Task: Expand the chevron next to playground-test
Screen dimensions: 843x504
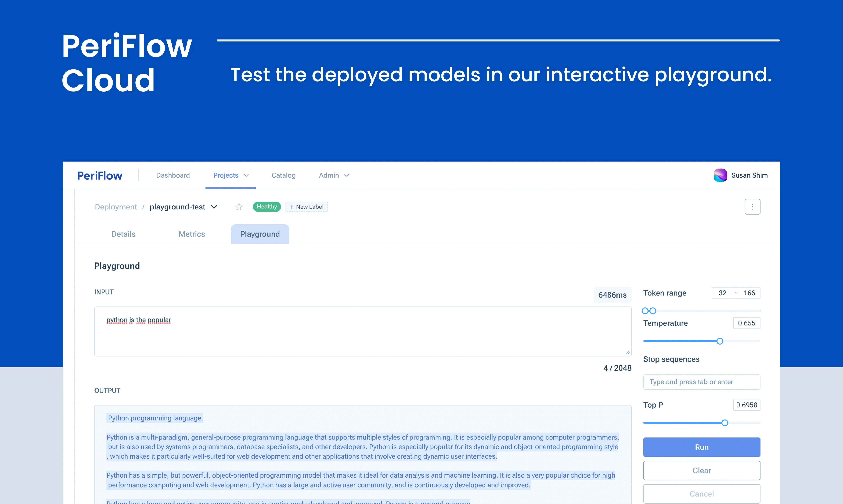Action: pos(214,207)
